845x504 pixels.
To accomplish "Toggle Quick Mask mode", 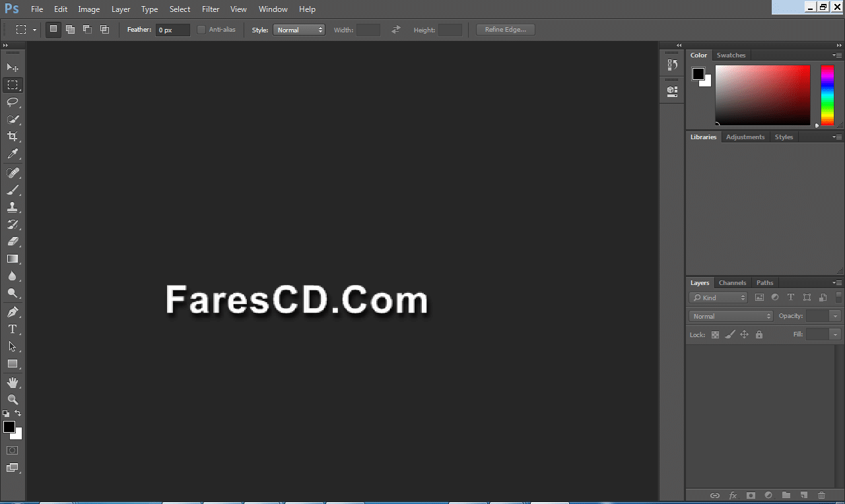I will [x=13, y=450].
